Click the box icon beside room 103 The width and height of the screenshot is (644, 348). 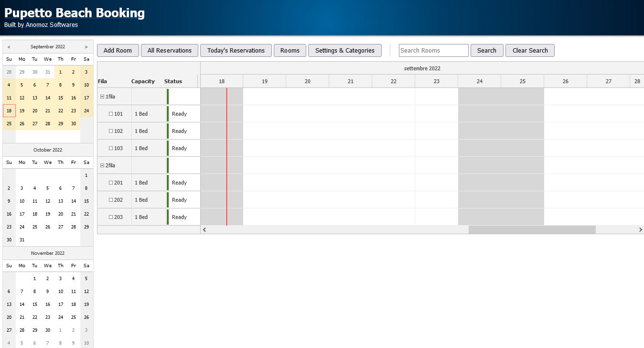111,148
